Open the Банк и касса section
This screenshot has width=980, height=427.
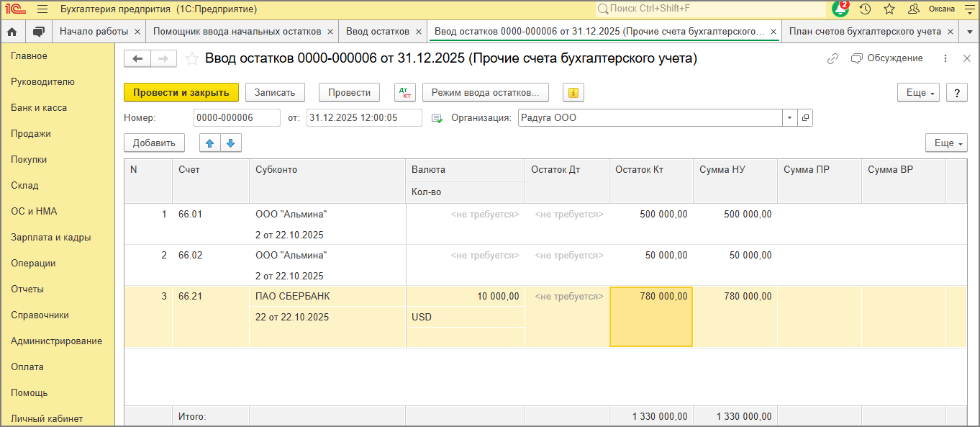tap(39, 108)
